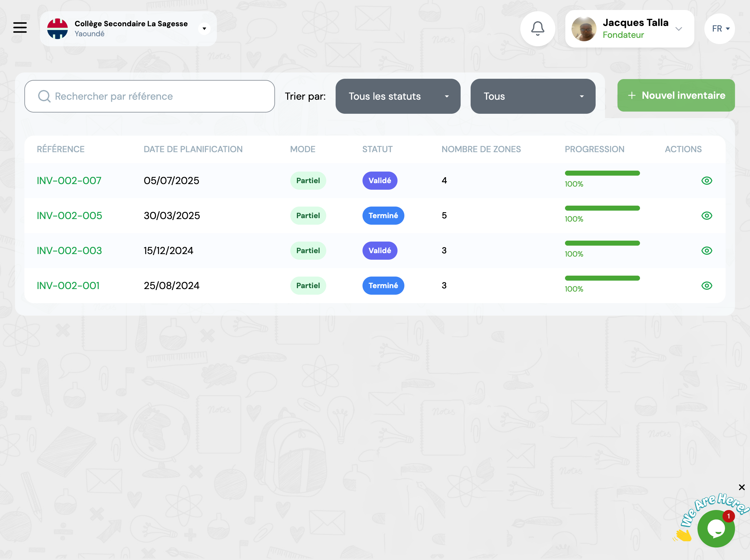Expand the Tous les statuts filter
This screenshot has height=560, width=750.
click(x=397, y=96)
